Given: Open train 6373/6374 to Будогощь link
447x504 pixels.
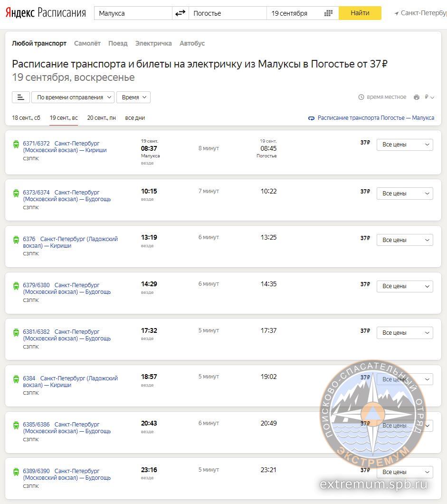Looking at the screenshot, I should tap(67, 196).
